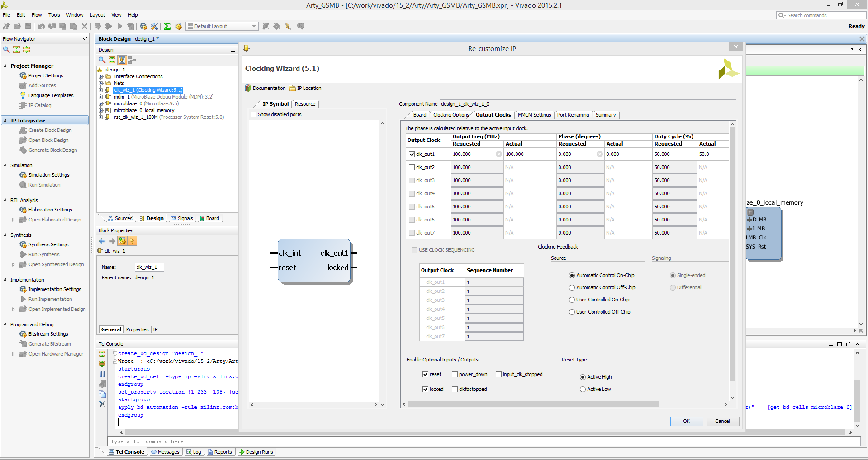Collapse the Synthesis section in Flow Navigator
The image size is (868, 460).
[x=5, y=235]
